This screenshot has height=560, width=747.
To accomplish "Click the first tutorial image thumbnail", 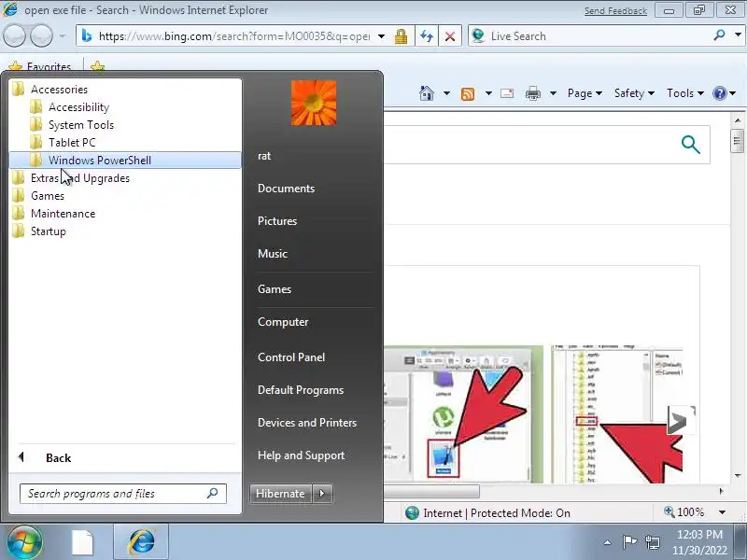I will point(463,413).
